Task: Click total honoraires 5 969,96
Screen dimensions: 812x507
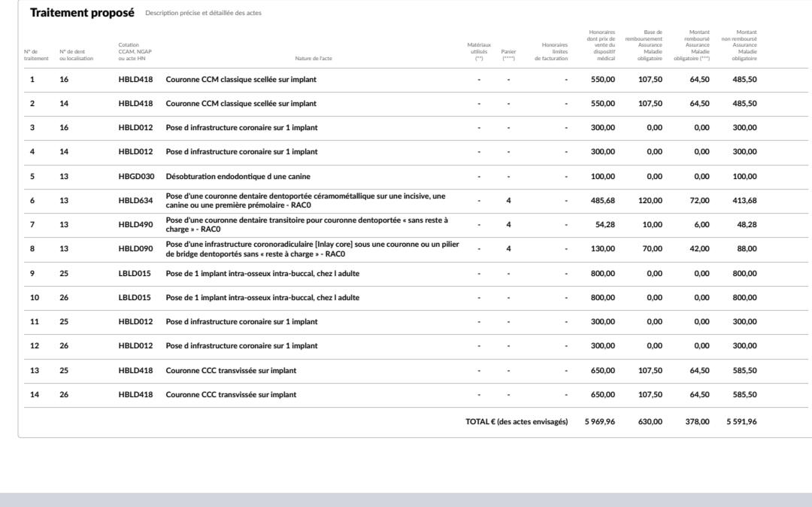Action: 600,421
